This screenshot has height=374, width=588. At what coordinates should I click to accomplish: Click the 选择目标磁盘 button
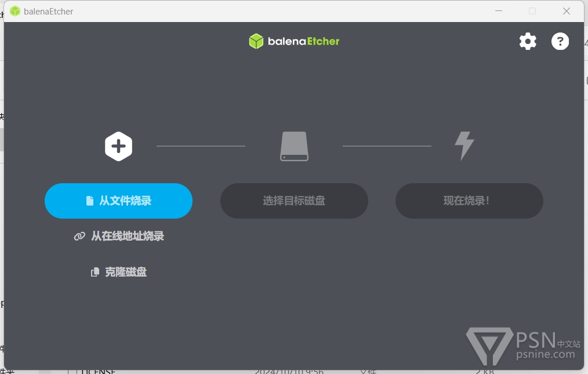[294, 201]
